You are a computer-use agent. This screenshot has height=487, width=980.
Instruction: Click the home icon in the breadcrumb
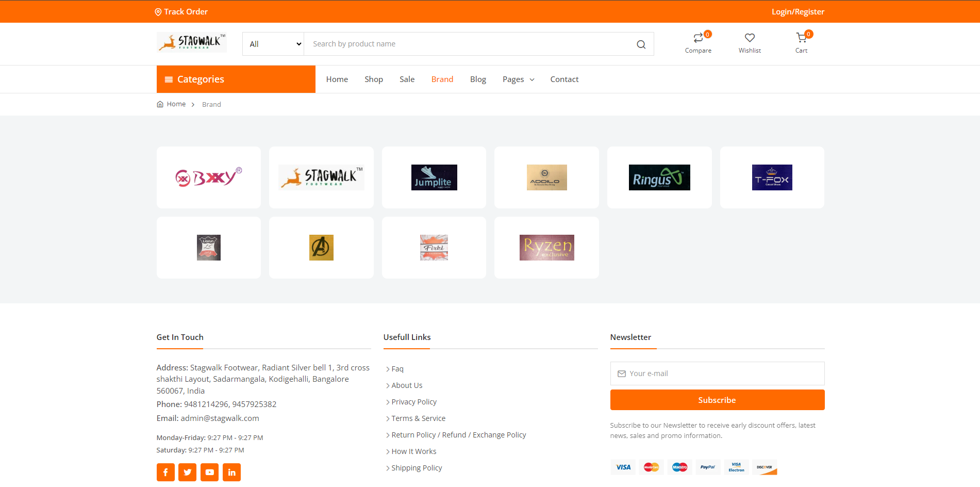tap(160, 104)
